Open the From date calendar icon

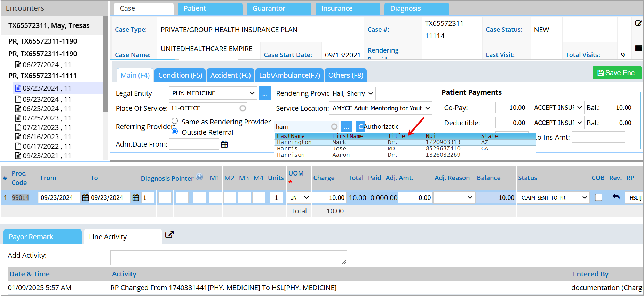(85, 198)
